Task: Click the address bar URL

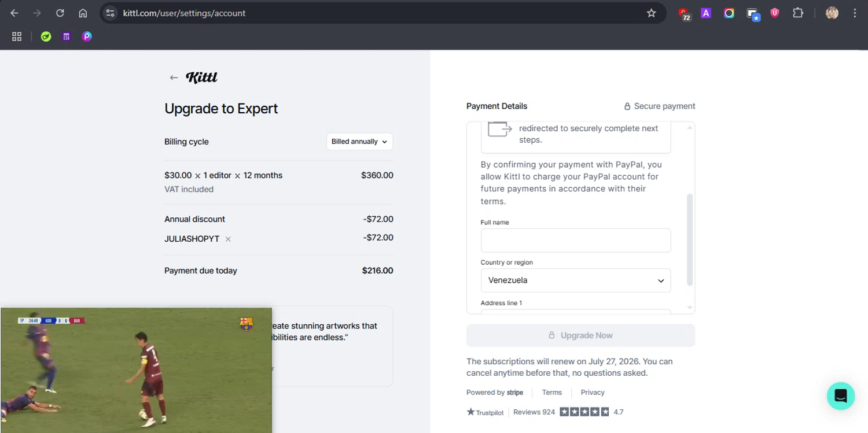Action: [x=184, y=13]
